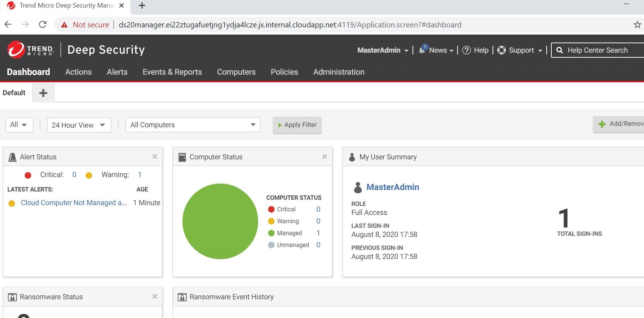Add a new dashboard tab with plus

tap(43, 93)
